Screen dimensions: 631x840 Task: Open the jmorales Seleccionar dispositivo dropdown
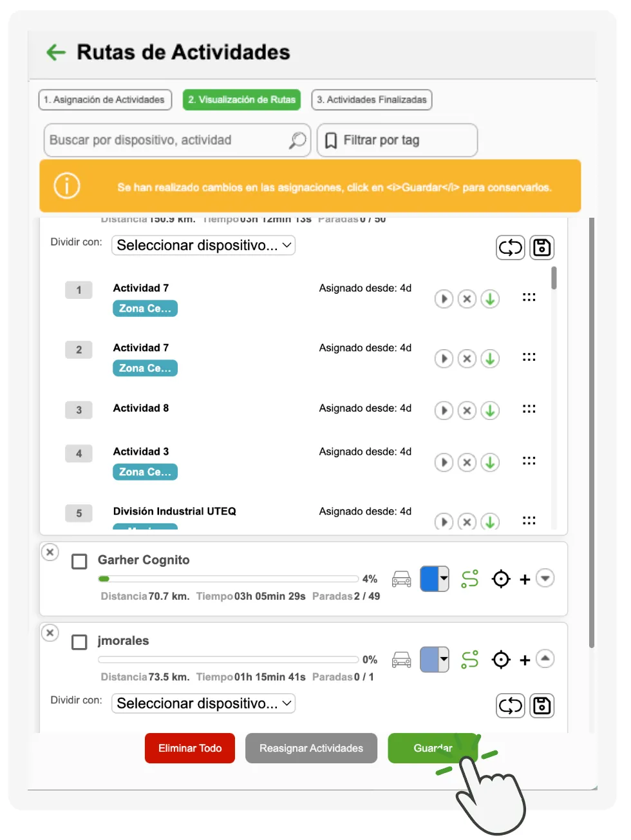[203, 703]
